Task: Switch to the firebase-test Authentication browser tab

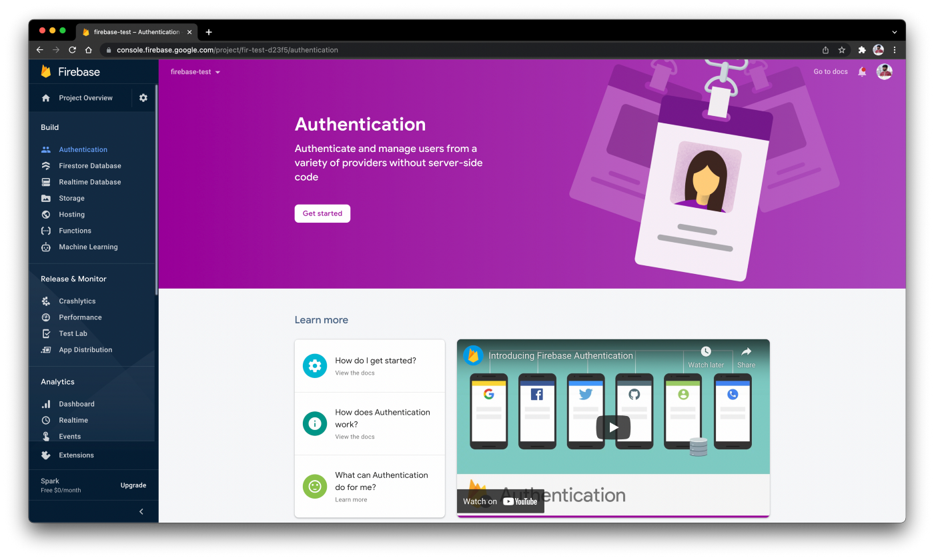Action: [130, 31]
